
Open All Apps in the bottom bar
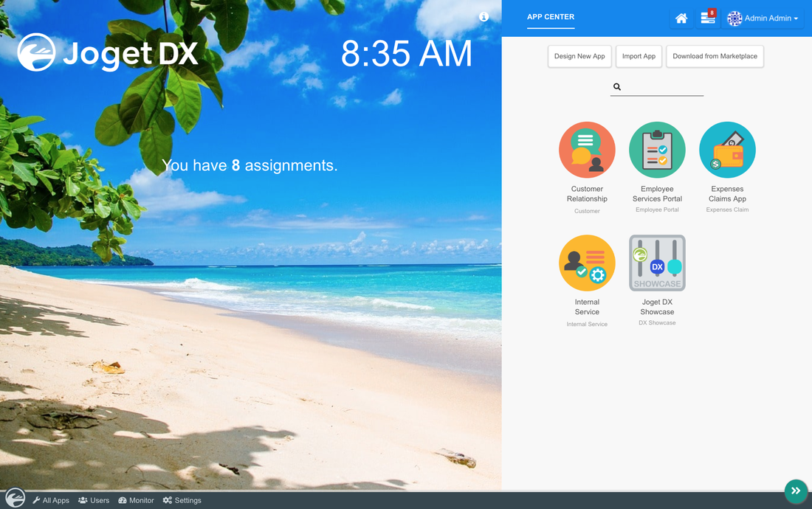click(51, 500)
